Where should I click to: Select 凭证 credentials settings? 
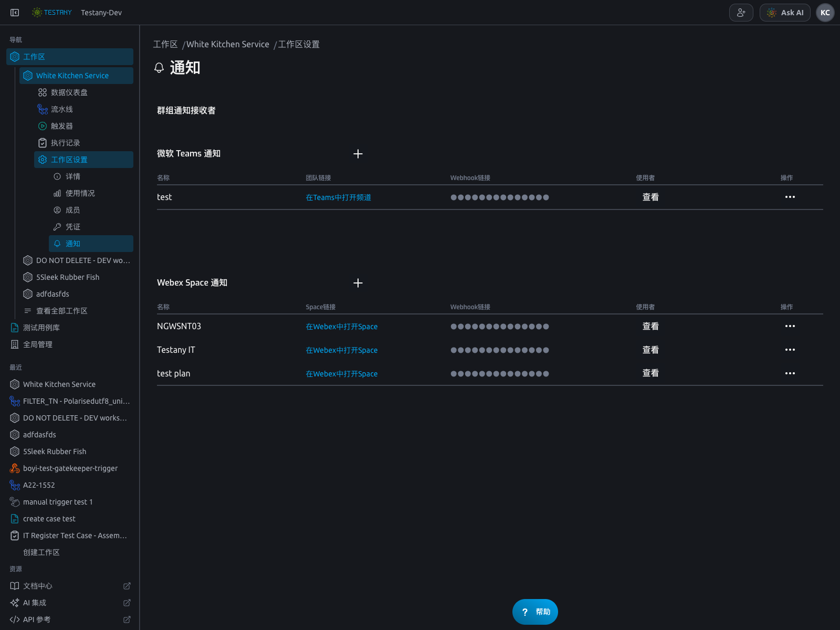73,227
